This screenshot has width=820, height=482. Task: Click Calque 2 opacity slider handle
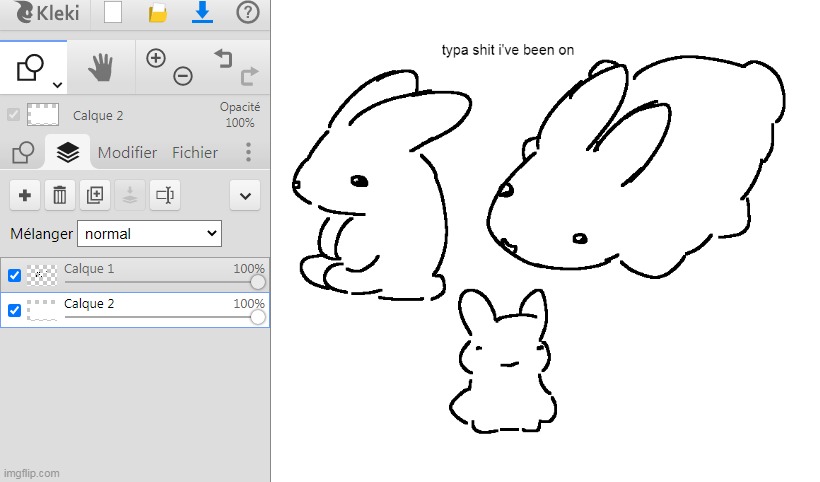click(257, 317)
